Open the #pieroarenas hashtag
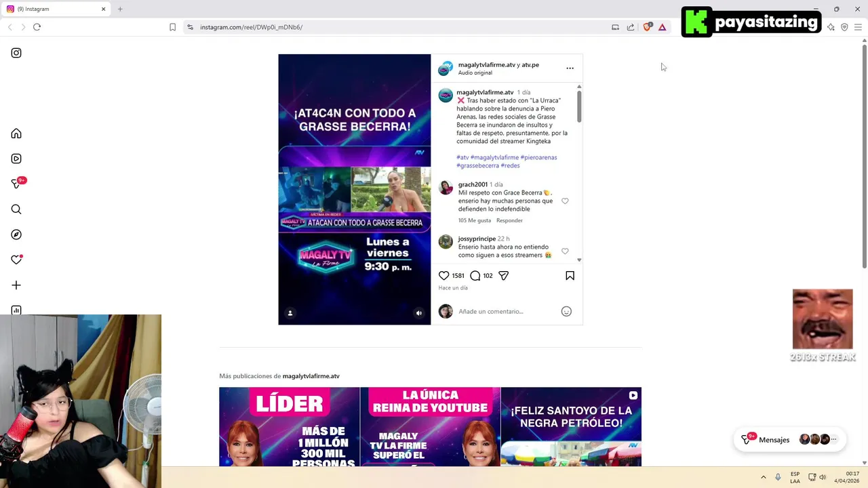The height and width of the screenshot is (488, 868). tap(538, 157)
